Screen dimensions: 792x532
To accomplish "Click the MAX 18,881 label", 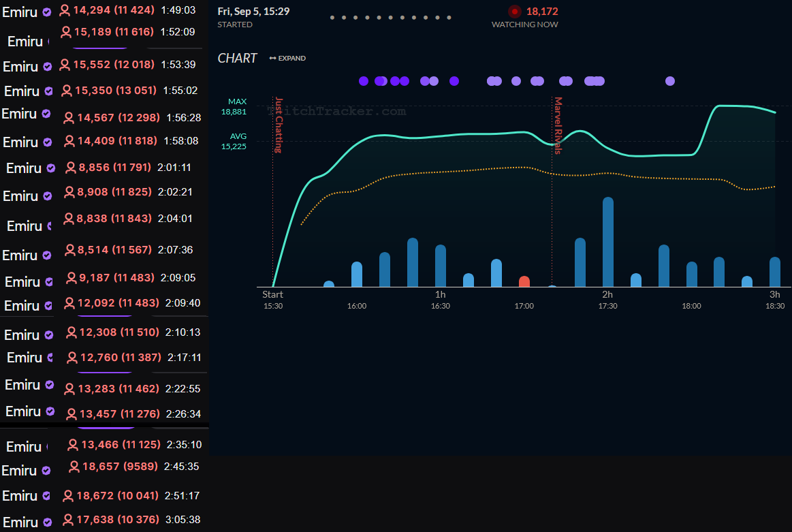I will click(x=234, y=106).
